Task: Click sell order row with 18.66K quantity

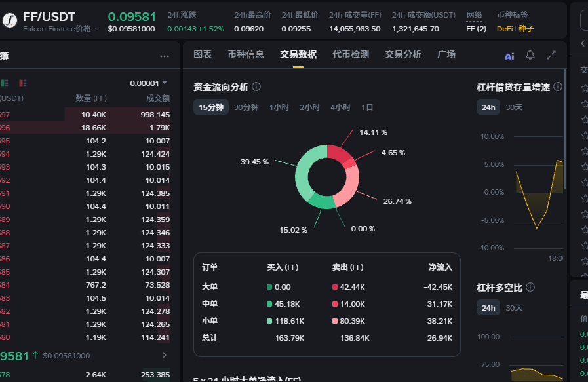Action: click(85, 128)
